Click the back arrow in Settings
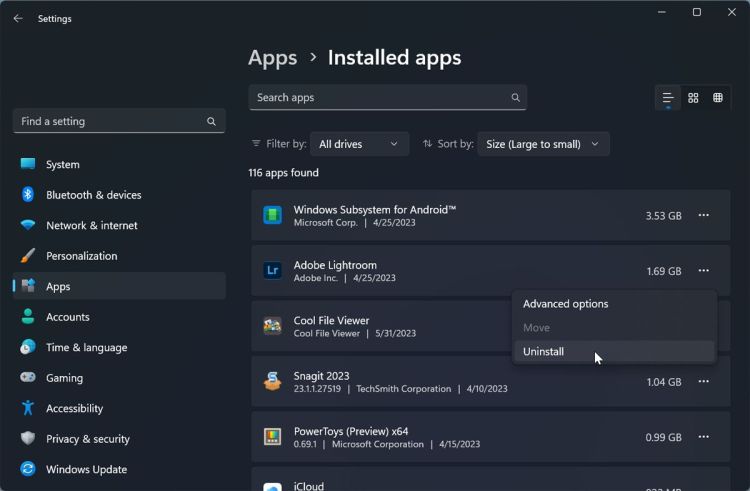Screen dimensions: 750x491 [x=18, y=18]
